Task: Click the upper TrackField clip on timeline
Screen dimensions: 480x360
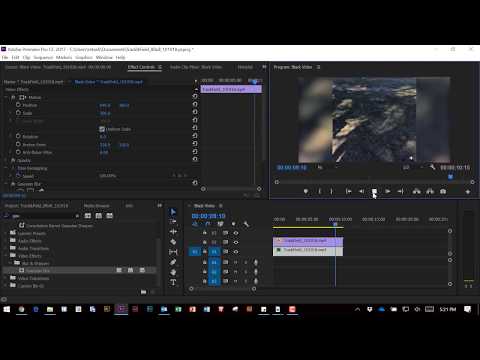Action: [308, 241]
